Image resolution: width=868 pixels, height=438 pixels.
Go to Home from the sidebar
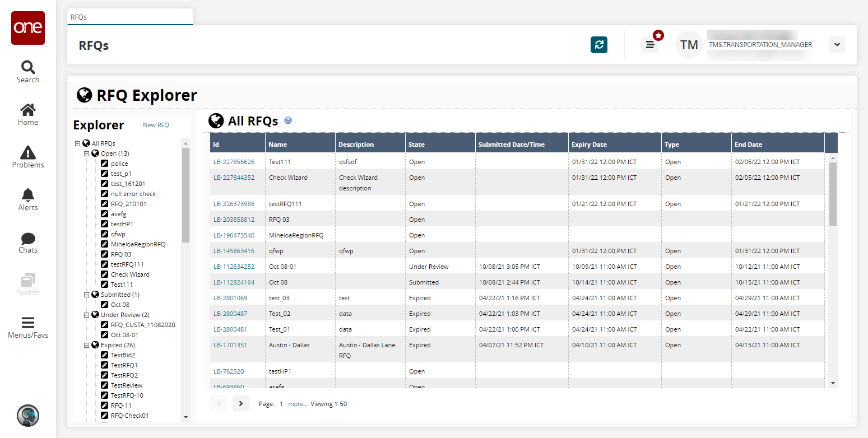click(x=28, y=114)
